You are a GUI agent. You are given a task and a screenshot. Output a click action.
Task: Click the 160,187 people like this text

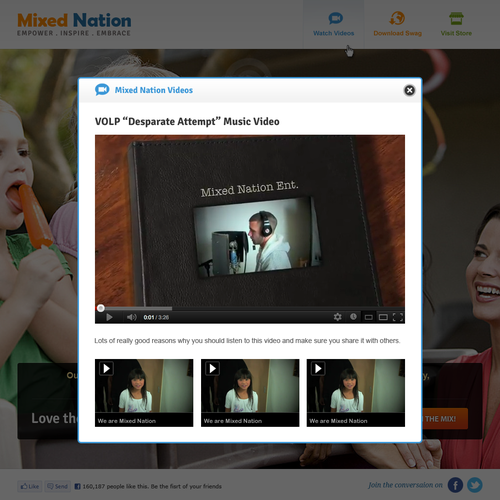pos(152,486)
